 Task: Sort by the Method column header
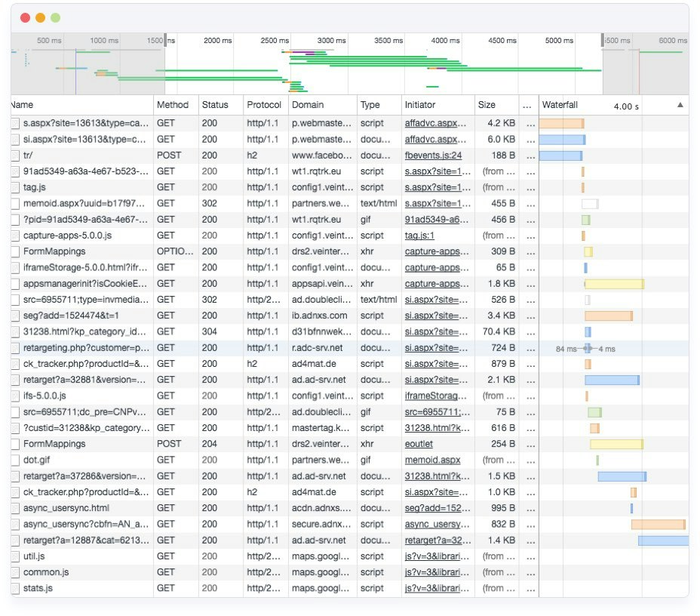tap(176, 105)
